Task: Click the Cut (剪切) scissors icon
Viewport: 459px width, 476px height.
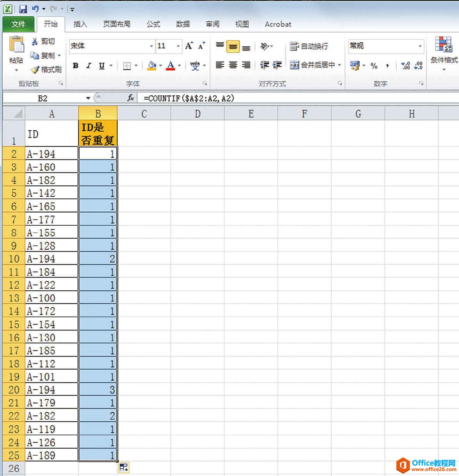Action: pos(35,42)
